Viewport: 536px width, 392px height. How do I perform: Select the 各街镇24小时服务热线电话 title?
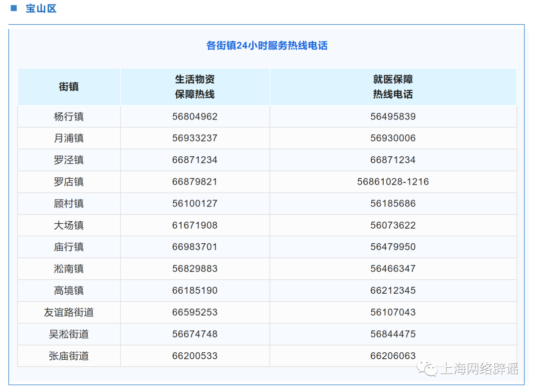coord(268,45)
